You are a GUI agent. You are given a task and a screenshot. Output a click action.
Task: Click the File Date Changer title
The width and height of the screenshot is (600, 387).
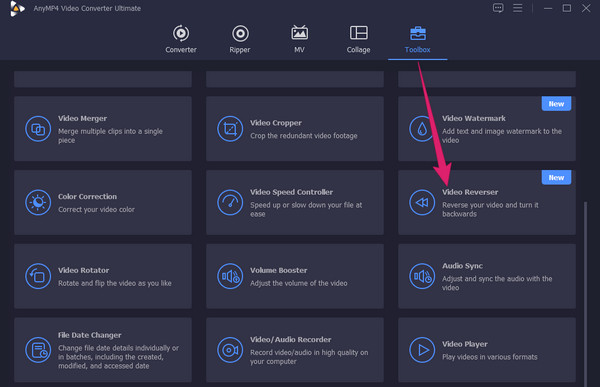tap(90, 335)
